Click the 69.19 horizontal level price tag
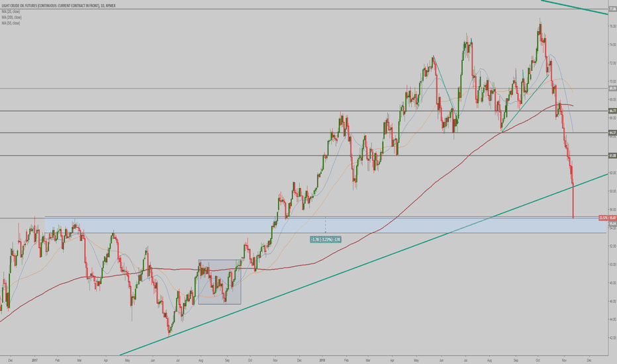The image size is (617, 364). 612,89
